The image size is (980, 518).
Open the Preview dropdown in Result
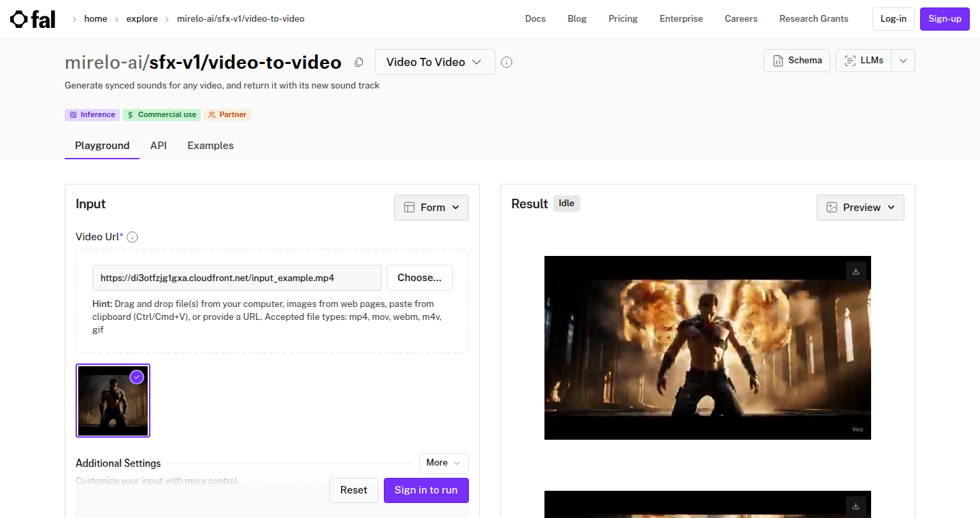coord(860,208)
